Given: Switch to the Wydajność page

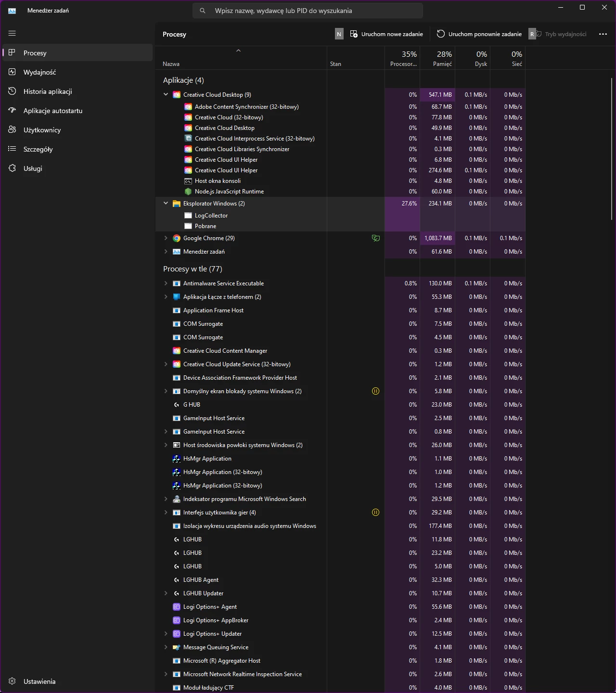Looking at the screenshot, I should pos(77,72).
